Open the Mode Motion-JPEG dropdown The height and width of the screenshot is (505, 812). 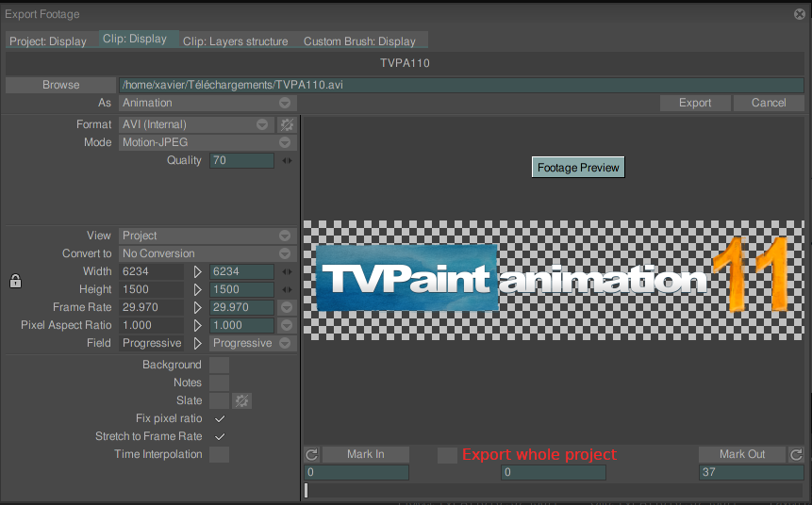pos(207,142)
